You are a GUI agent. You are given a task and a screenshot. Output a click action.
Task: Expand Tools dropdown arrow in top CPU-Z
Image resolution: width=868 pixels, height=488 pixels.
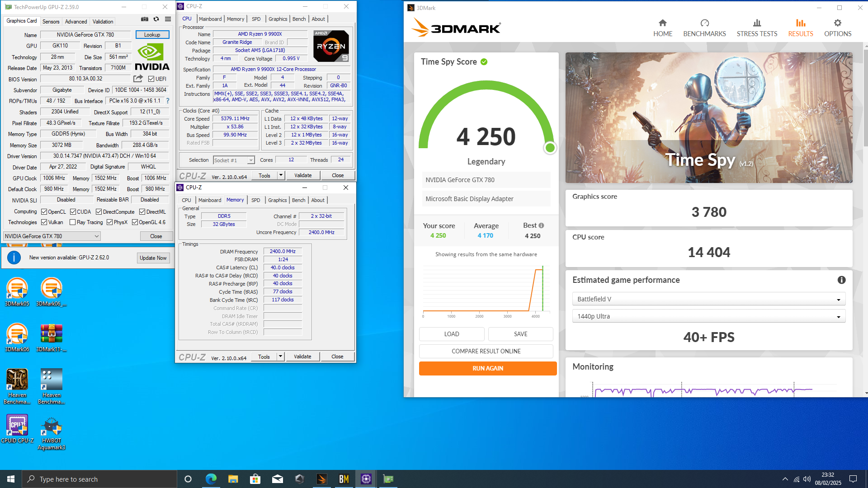281,175
